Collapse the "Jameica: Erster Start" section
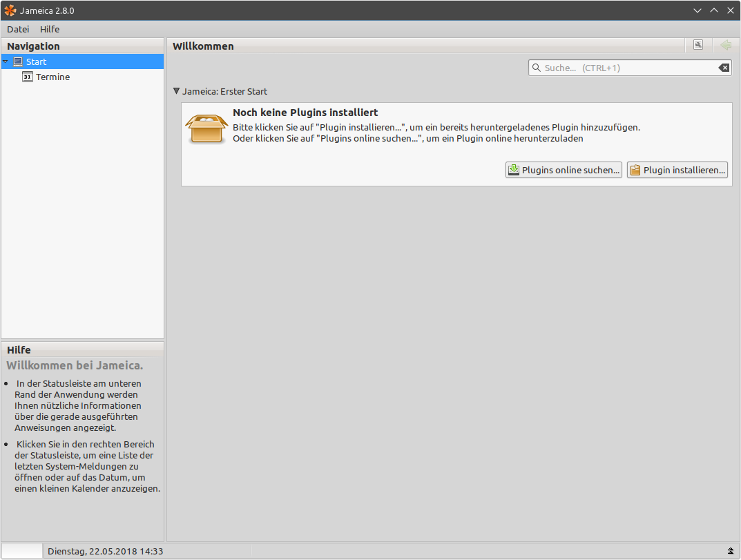The image size is (741, 560). tap(176, 90)
